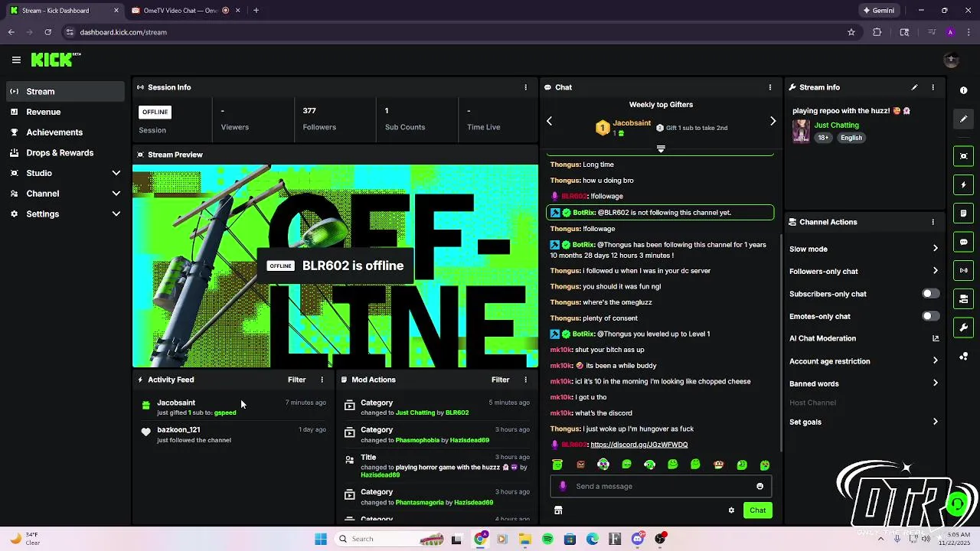Viewport: 980px width, 551px height.
Task: Open Achievements in sidebar
Action: click(x=65, y=132)
